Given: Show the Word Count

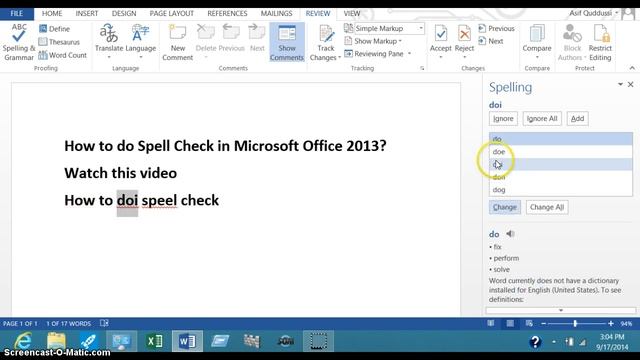Looking at the screenshot, I should pos(63,55).
